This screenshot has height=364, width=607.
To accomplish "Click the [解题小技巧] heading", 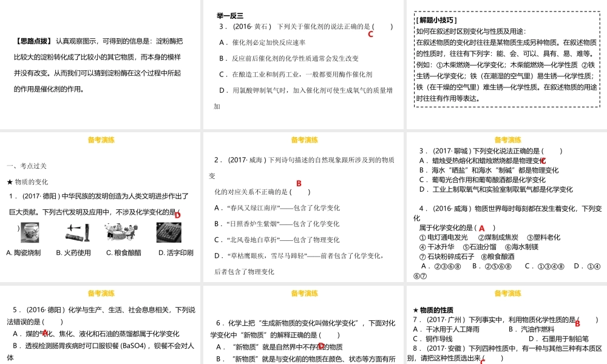I will click(436, 20).
